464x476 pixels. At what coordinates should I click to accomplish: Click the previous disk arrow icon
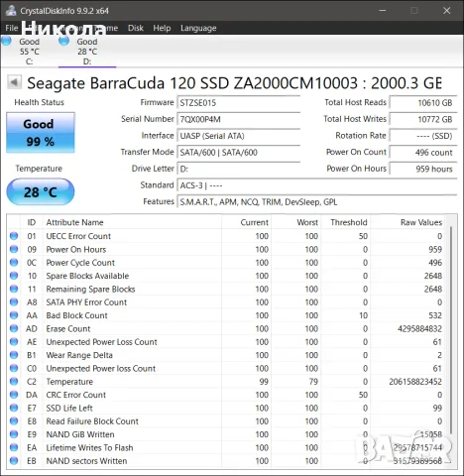click(x=14, y=82)
